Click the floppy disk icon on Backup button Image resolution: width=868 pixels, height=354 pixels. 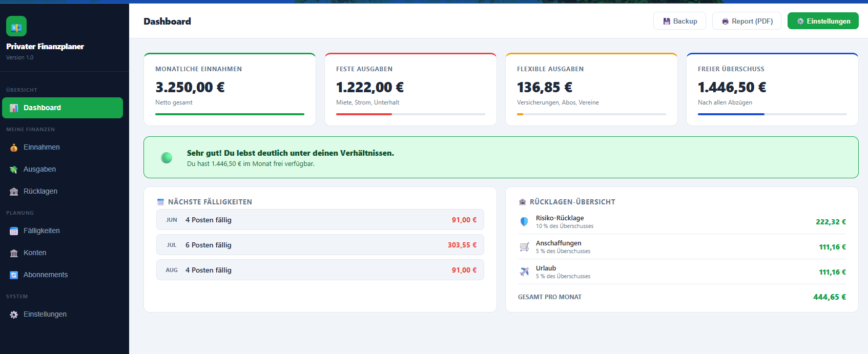(667, 22)
